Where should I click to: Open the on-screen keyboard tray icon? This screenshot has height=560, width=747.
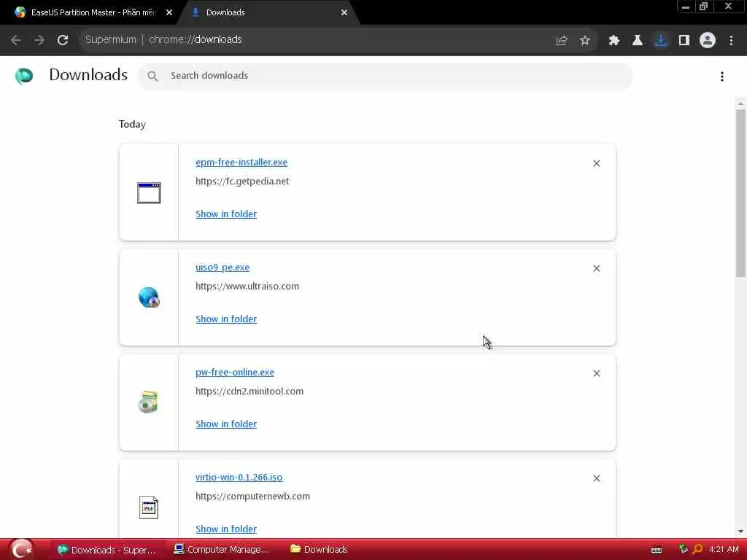point(656,550)
